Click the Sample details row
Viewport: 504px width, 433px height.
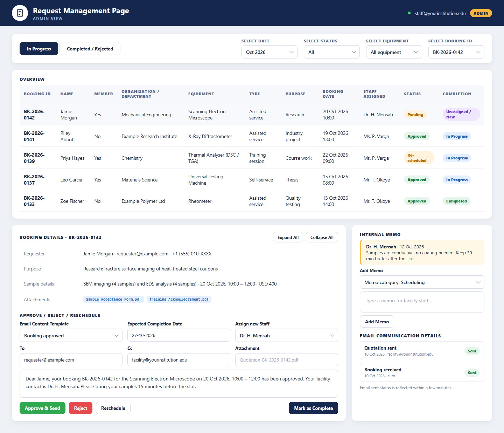pos(179,284)
